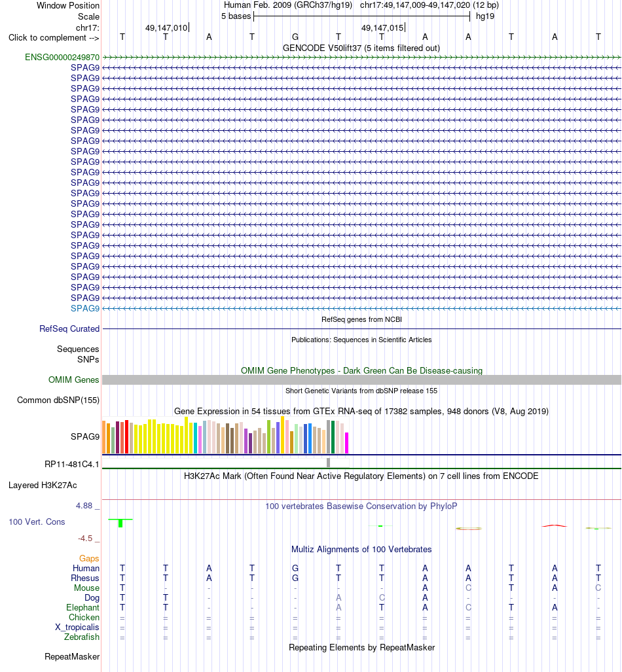Select the Layered H3K27Ac track label
The width and height of the screenshot is (622, 672).
pyautogui.click(x=43, y=485)
